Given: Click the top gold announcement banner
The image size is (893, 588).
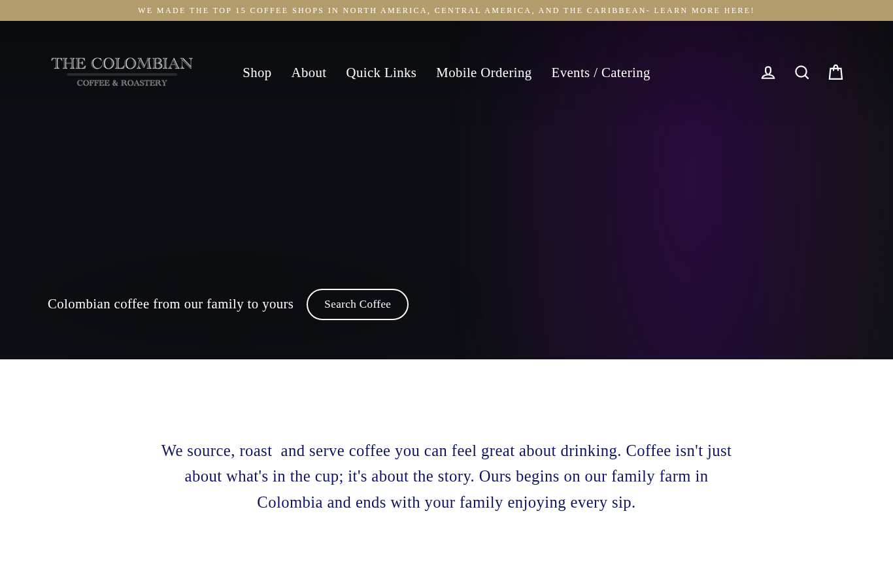Looking at the screenshot, I should tap(446, 10).
